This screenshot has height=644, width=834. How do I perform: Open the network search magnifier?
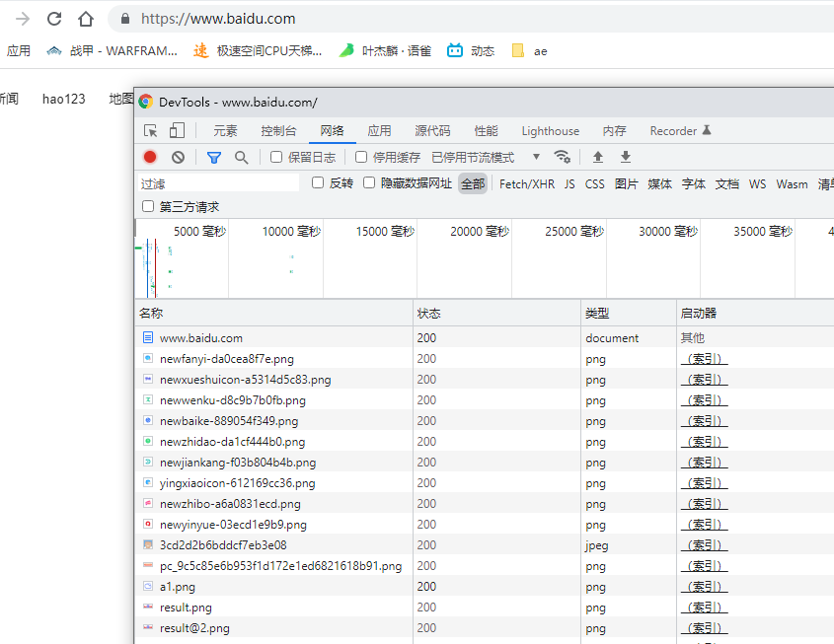click(242, 157)
